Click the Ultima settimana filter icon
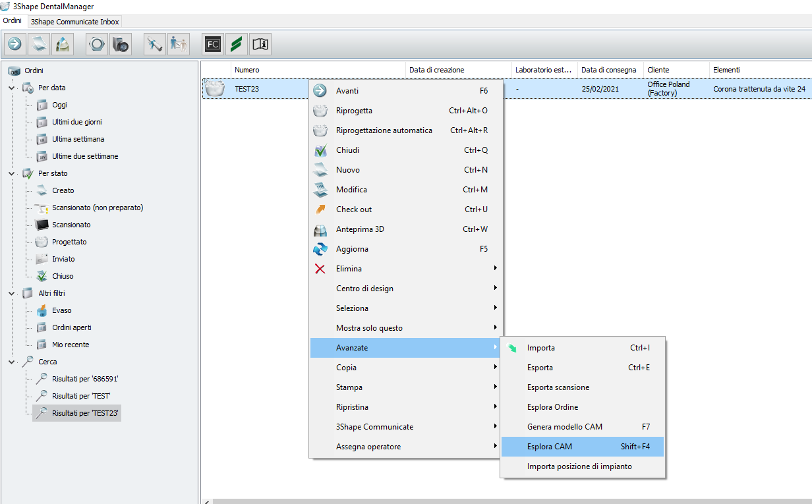The height and width of the screenshot is (504, 812). coord(42,139)
